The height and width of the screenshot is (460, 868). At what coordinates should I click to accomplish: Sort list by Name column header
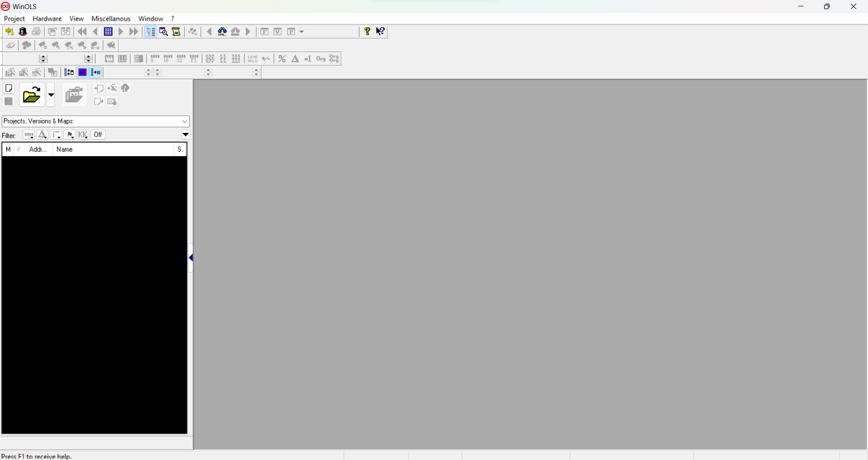pyautogui.click(x=113, y=149)
